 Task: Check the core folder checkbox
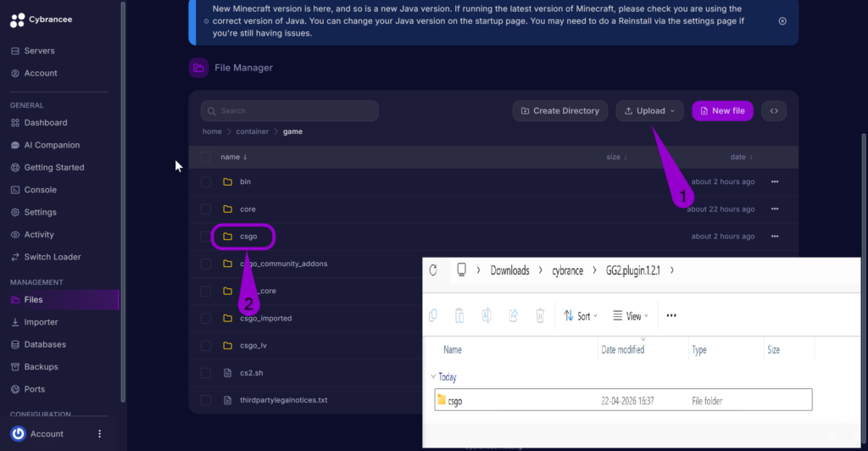[205, 209]
